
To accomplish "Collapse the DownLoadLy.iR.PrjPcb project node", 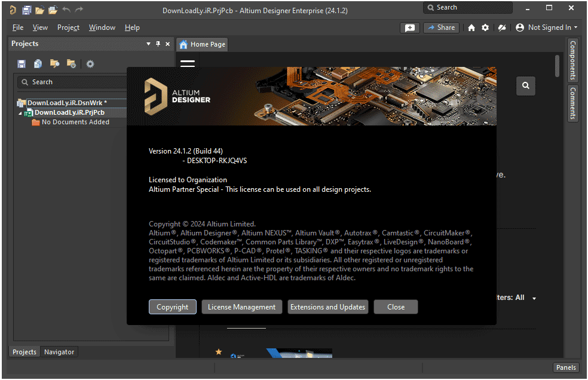I will [x=21, y=112].
